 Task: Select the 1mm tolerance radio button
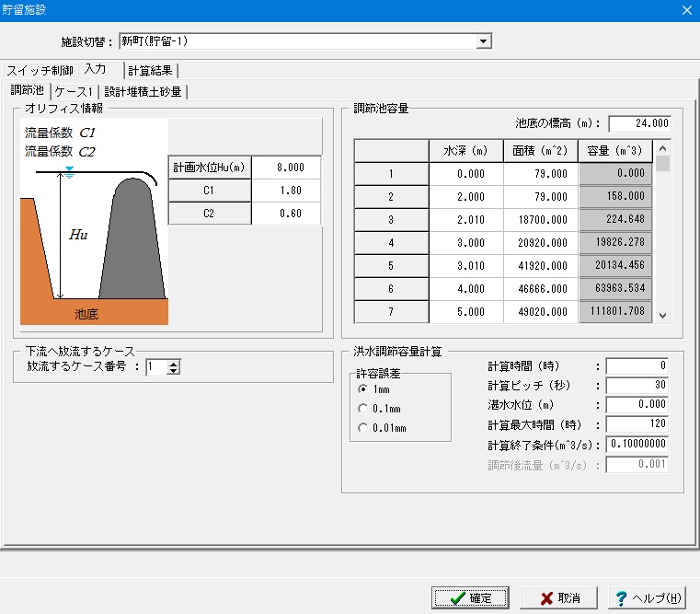click(363, 389)
